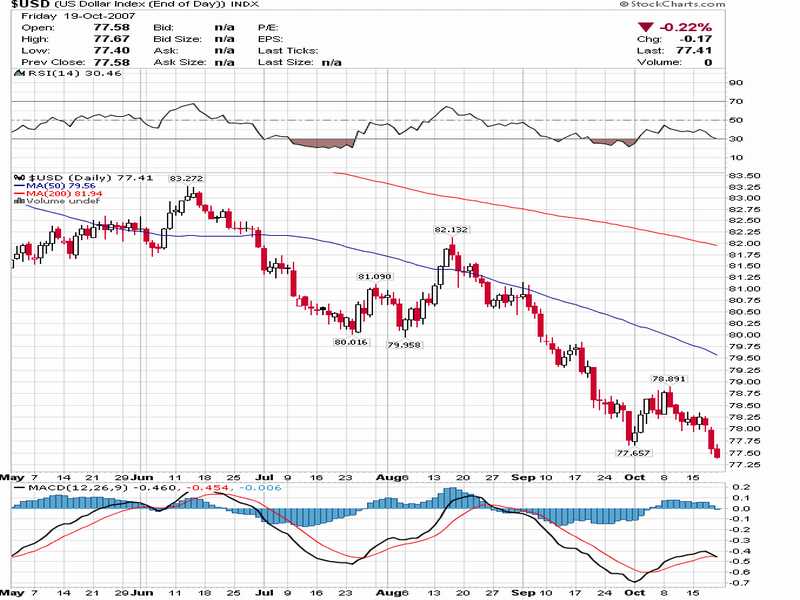Click the 82.132 price annotation
This screenshot has height=600, width=800.
pos(451,230)
